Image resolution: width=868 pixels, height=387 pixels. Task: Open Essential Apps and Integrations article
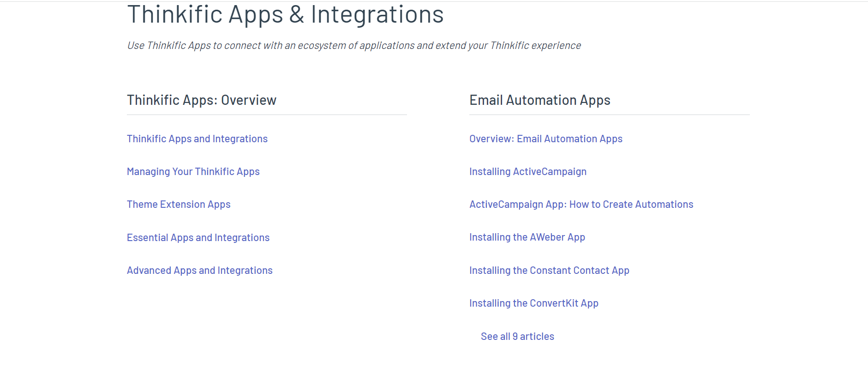[198, 238]
